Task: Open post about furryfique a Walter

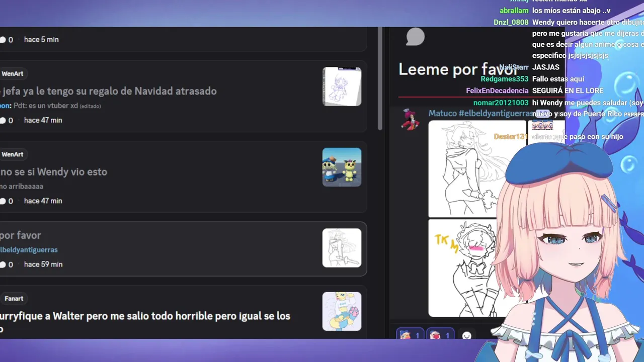Action: [145, 322]
